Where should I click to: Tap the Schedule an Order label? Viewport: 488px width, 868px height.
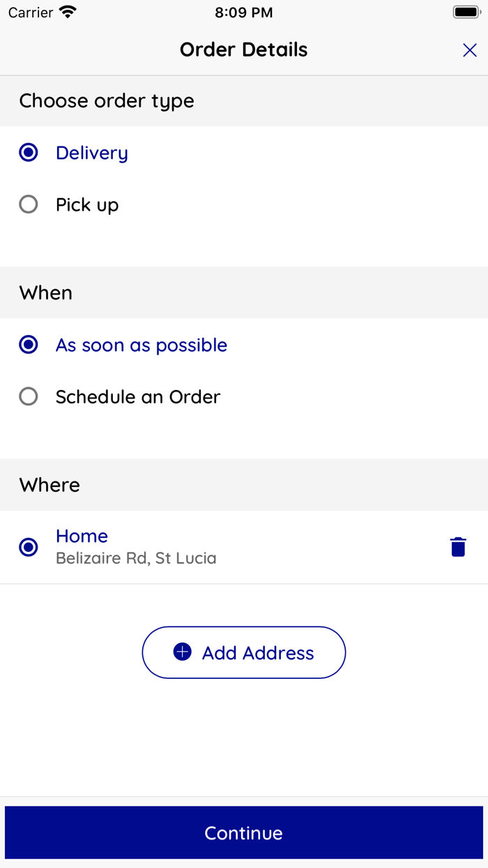(x=138, y=397)
